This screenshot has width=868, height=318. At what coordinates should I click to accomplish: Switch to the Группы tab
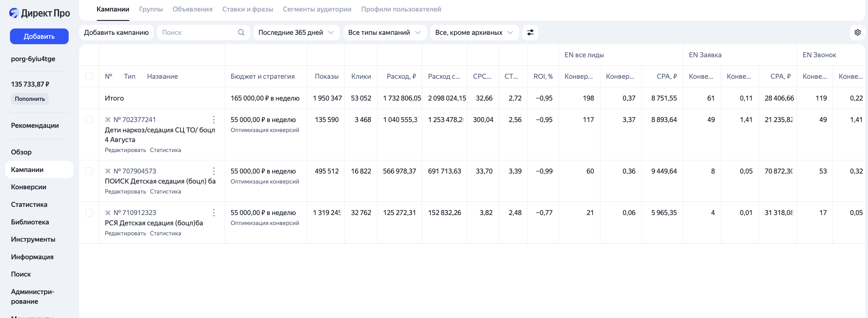[x=151, y=9]
